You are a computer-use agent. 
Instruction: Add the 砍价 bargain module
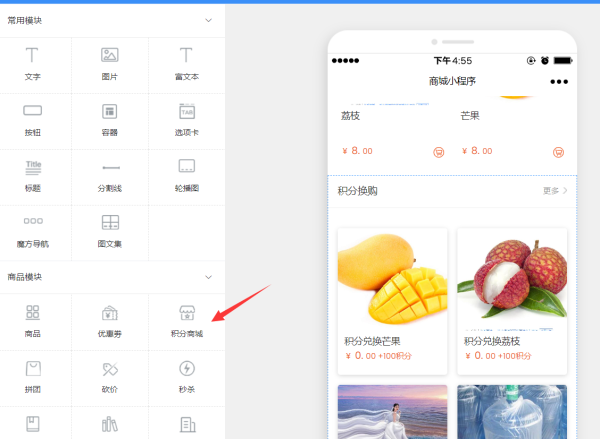tap(110, 377)
